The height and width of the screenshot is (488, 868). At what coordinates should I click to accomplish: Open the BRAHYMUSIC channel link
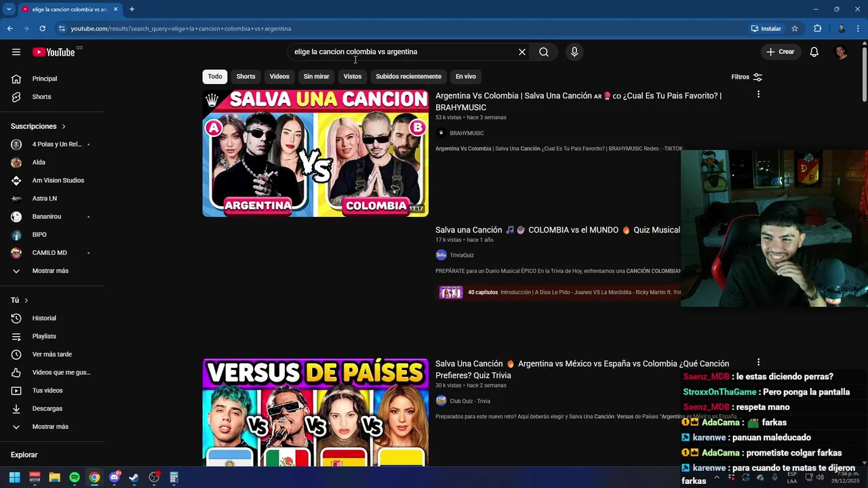tap(467, 134)
